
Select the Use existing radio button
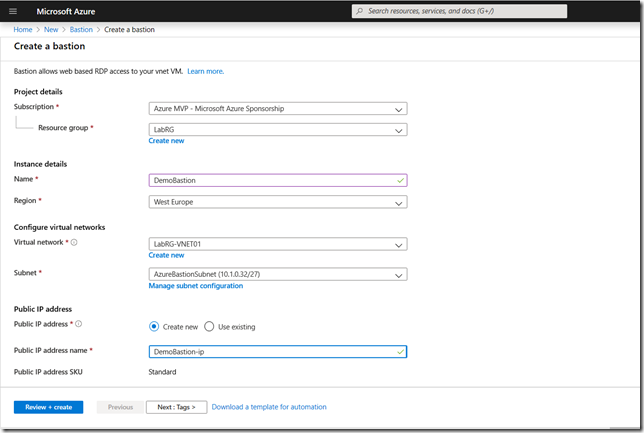(209, 327)
